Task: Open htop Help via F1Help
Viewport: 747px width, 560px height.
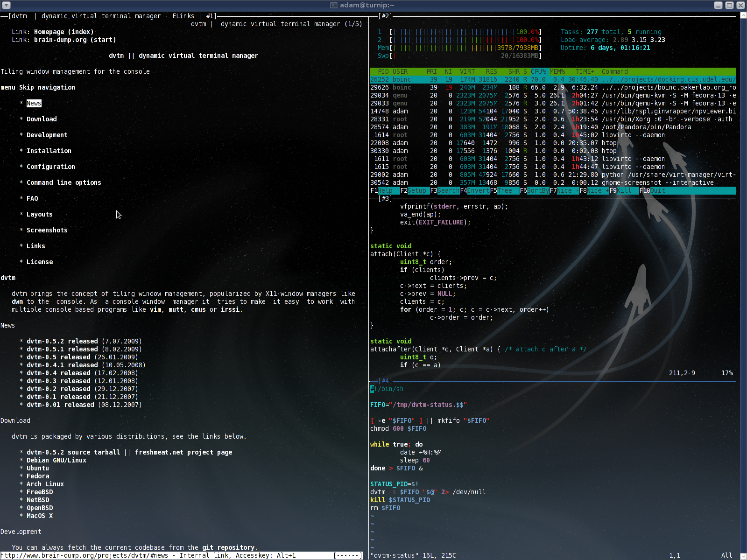Action: (381, 190)
